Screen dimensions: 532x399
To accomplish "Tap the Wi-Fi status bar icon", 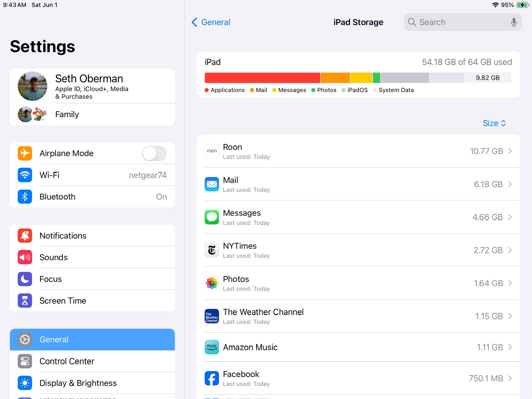I will click(495, 5).
